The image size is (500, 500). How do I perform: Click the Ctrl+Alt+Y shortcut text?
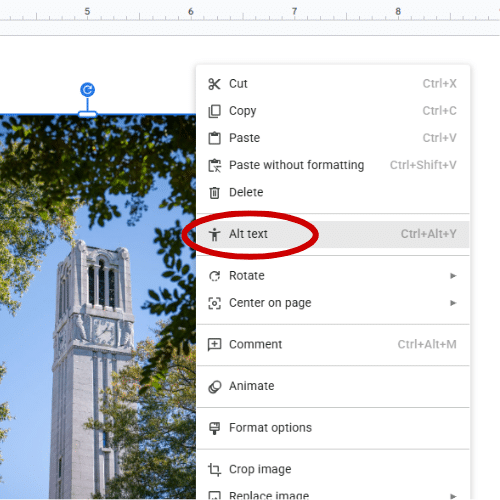point(428,234)
